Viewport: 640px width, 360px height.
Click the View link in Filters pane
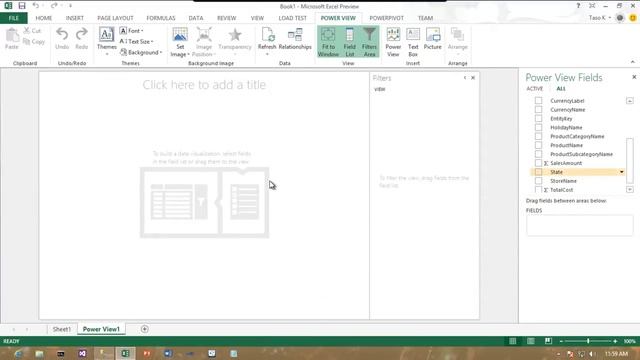pyautogui.click(x=380, y=89)
